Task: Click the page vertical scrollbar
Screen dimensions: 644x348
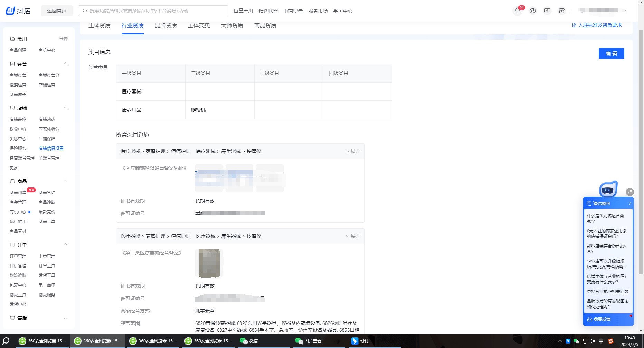Action: click(641, 152)
